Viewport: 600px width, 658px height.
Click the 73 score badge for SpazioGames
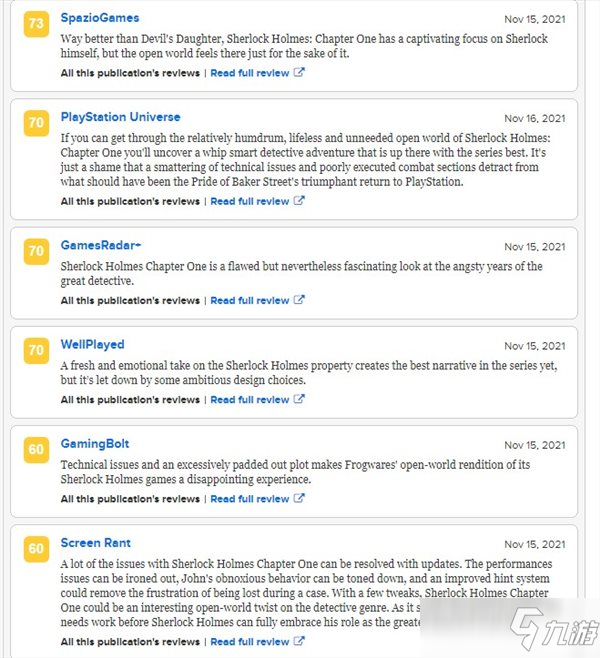point(37,24)
